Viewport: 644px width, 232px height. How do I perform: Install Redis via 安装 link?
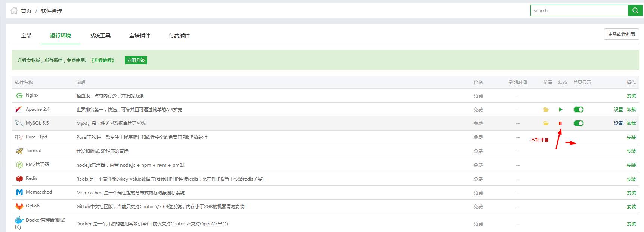tap(631, 179)
